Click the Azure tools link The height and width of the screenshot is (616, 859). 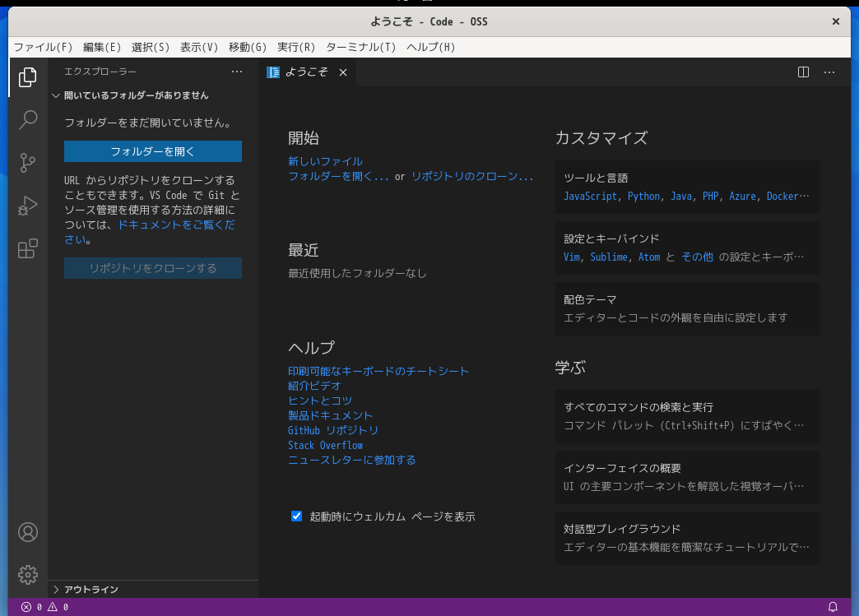pyautogui.click(x=742, y=196)
